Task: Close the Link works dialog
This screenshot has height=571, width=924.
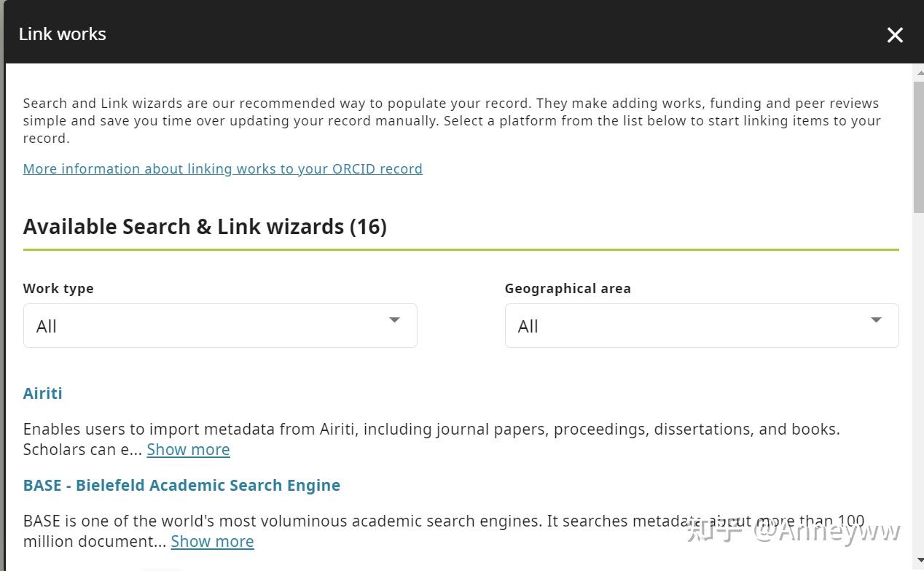Action: click(x=895, y=35)
